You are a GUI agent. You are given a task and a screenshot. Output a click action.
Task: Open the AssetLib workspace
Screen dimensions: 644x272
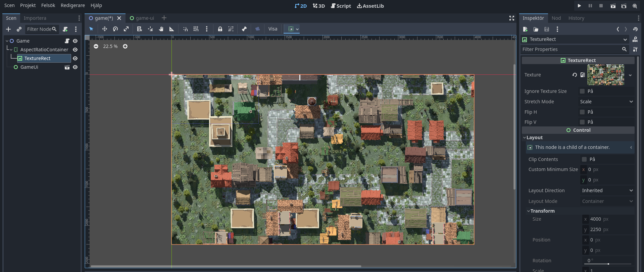tap(370, 6)
